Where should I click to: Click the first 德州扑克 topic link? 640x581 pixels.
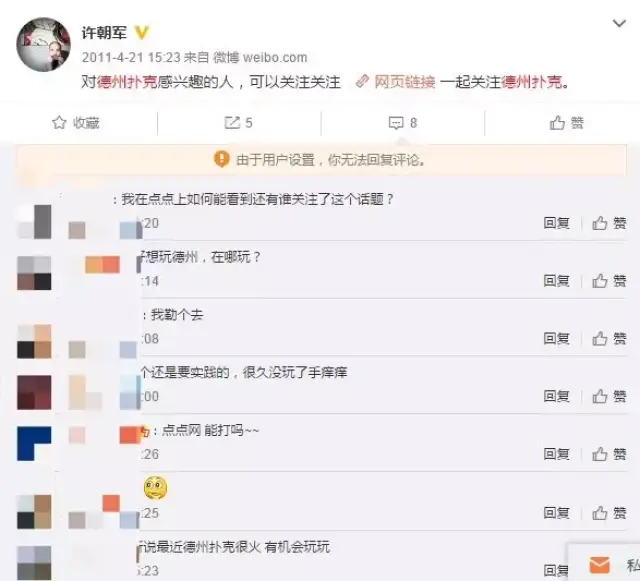click(x=127, y=82)
